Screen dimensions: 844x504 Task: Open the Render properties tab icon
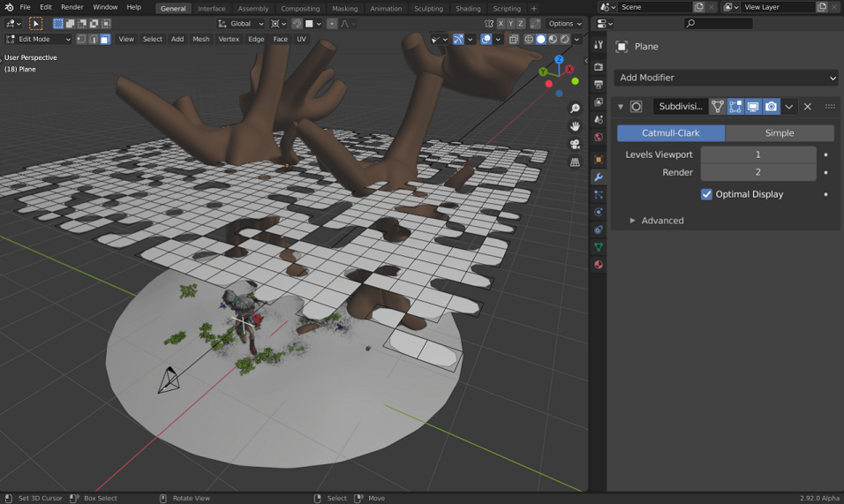point(599,67)
